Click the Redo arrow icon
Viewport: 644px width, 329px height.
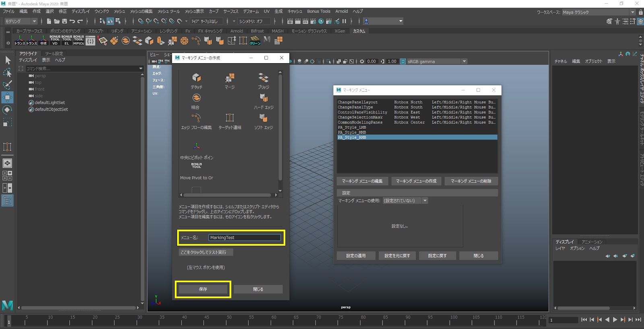click(80, 21)
